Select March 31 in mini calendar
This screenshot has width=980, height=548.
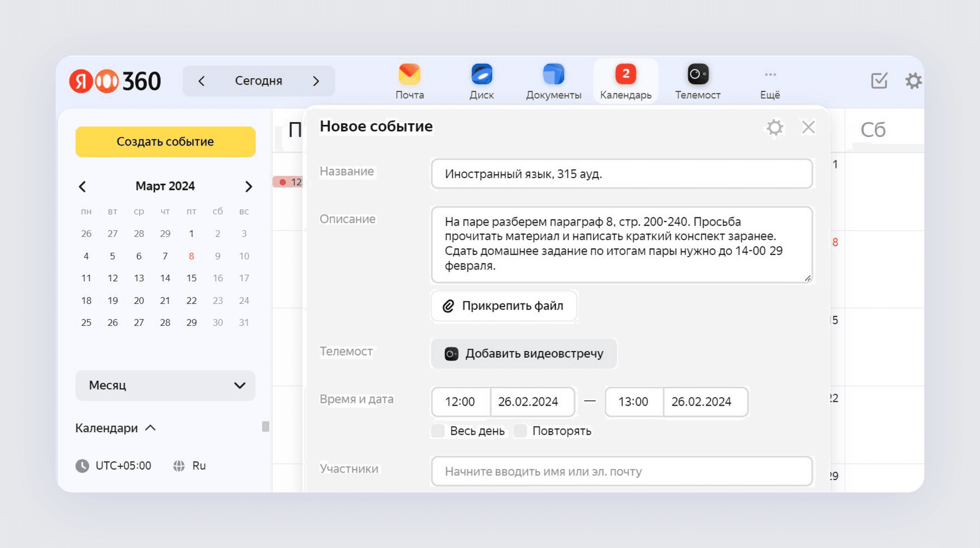click(244, 322)
